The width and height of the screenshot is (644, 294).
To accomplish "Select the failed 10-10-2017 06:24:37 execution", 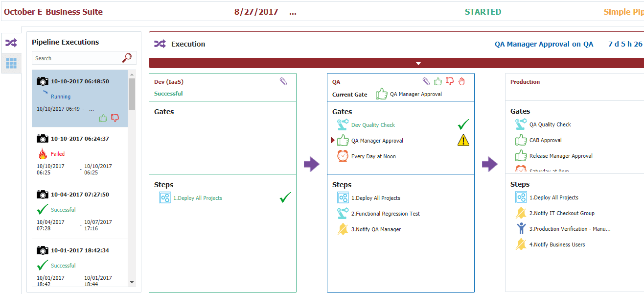I will tap(80, 155).
